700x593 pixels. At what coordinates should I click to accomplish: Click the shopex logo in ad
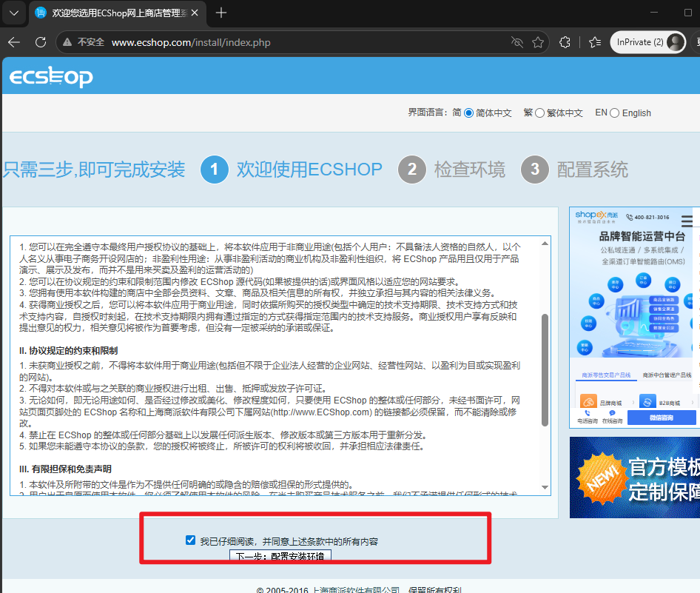pos(596,216)
